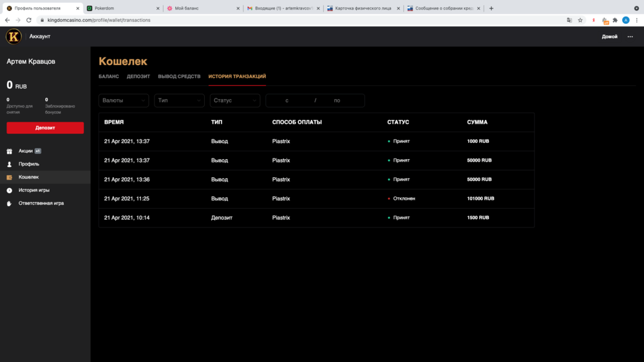
Task: Open the Статус filter dropdown
Action: [234, 100]
